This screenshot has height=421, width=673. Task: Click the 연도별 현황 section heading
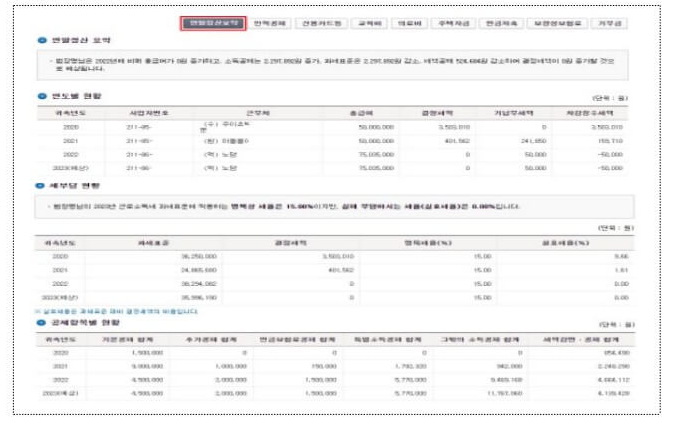(76, 96)
